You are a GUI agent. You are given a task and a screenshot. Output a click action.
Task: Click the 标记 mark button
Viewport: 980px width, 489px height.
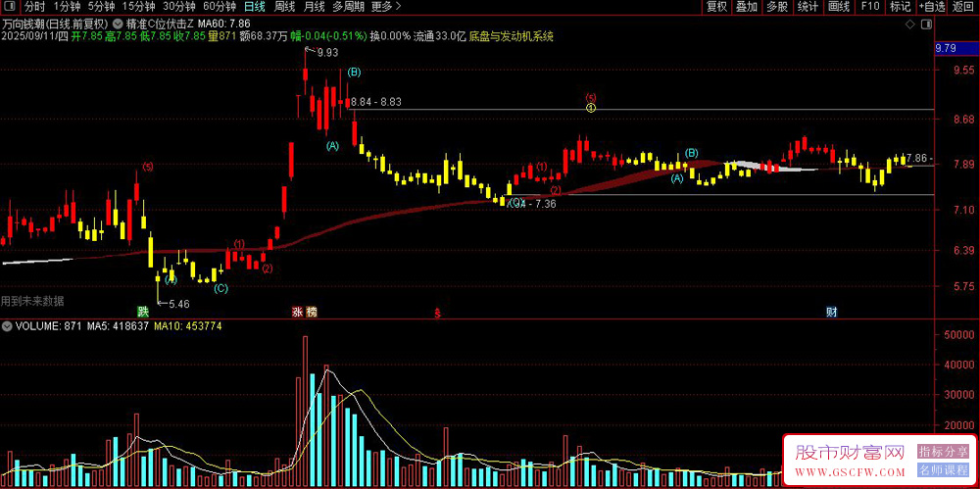pos(900,7)
